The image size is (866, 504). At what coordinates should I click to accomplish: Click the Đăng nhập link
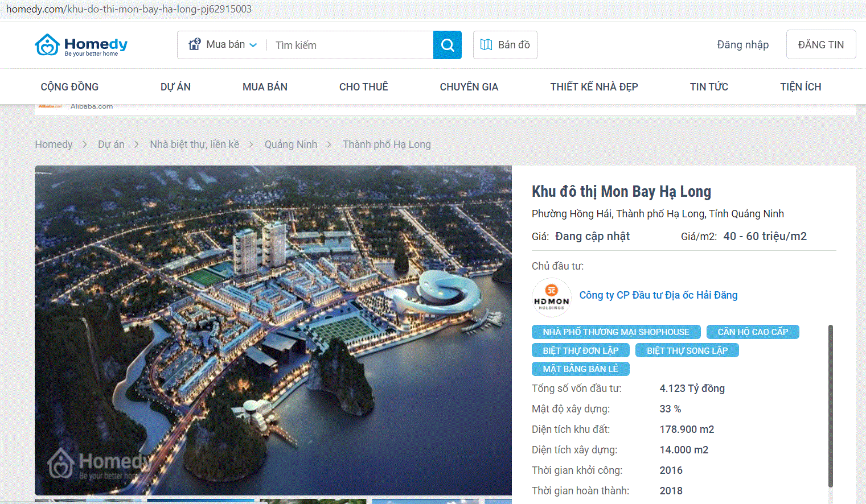pos(742,45)
